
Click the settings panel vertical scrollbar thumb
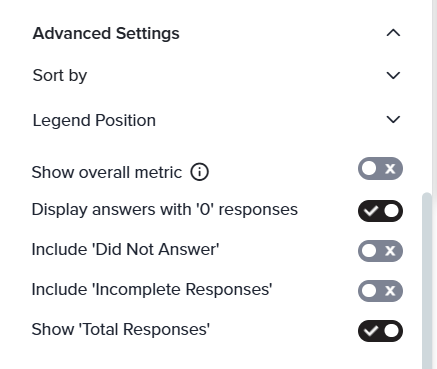click(427, 280)
